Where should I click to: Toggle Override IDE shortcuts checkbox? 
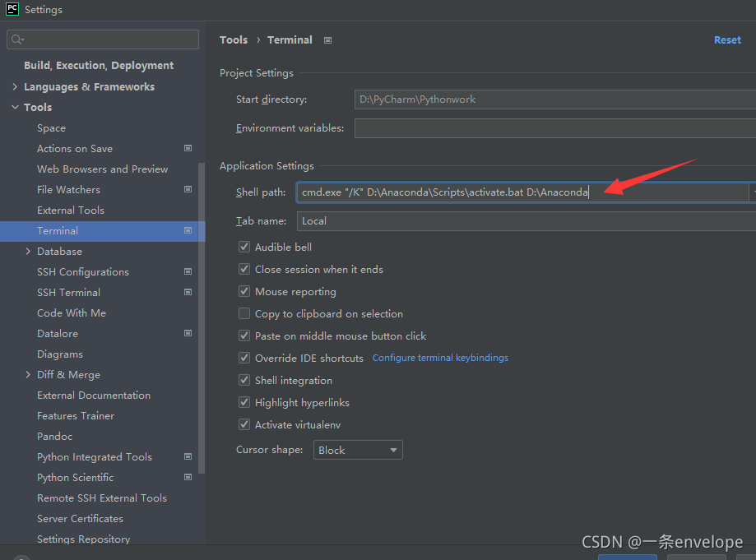click(244, 358)
